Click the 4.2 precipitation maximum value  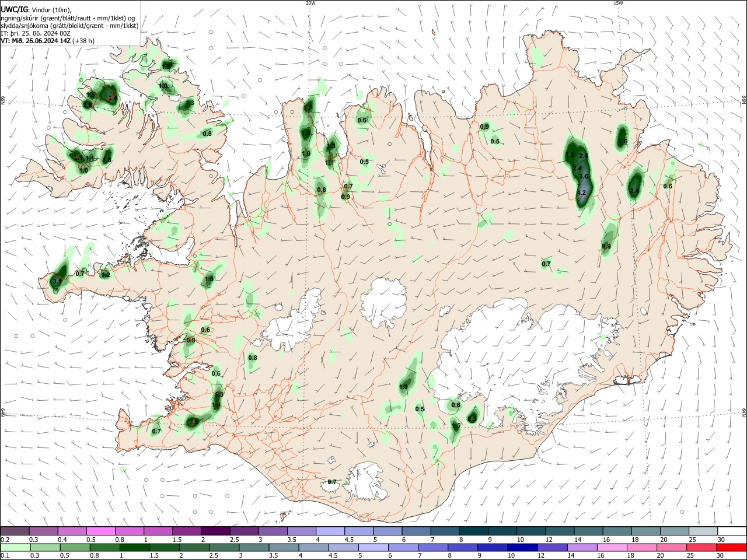point(581,192)
